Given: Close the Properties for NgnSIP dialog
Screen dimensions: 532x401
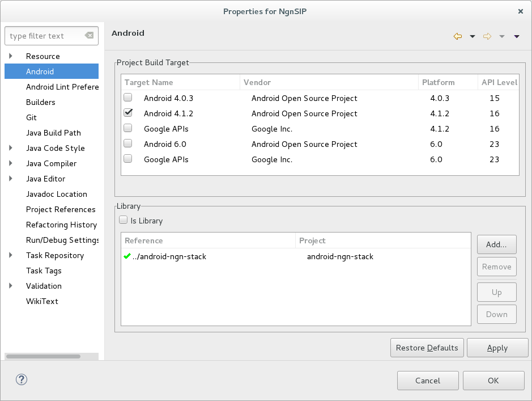Looking at the screenshot, I should point(521,11).
